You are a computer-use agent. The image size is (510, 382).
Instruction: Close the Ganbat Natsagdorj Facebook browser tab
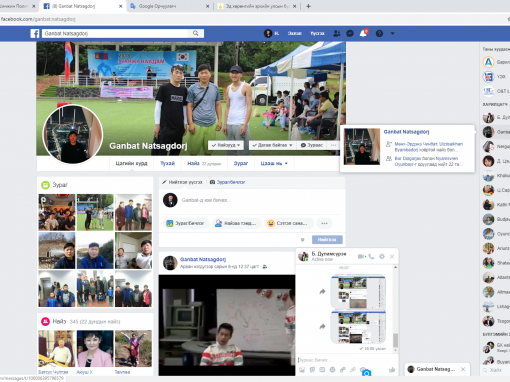point(121,6)
